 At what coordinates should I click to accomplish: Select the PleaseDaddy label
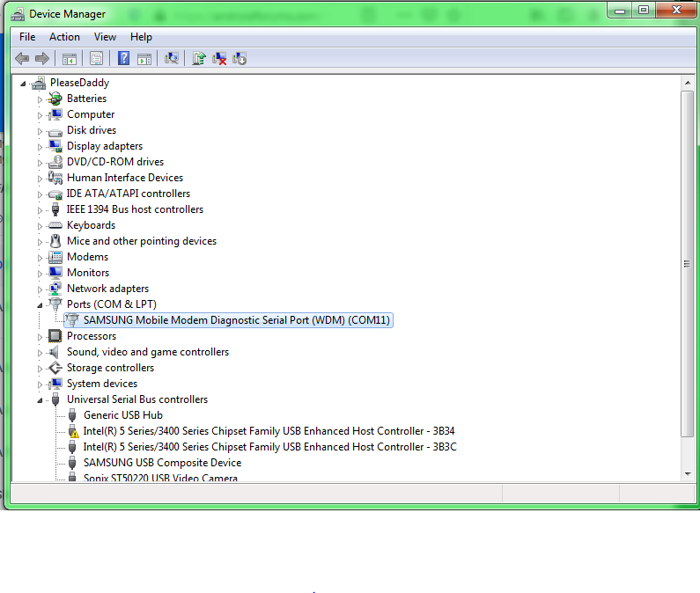80,83
